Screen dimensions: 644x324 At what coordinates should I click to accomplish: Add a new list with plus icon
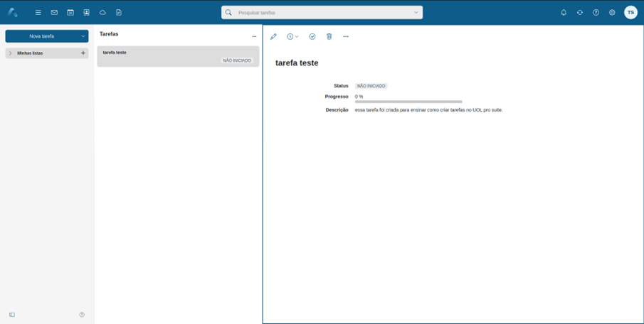pyautogui.click(x=83, y=53)
